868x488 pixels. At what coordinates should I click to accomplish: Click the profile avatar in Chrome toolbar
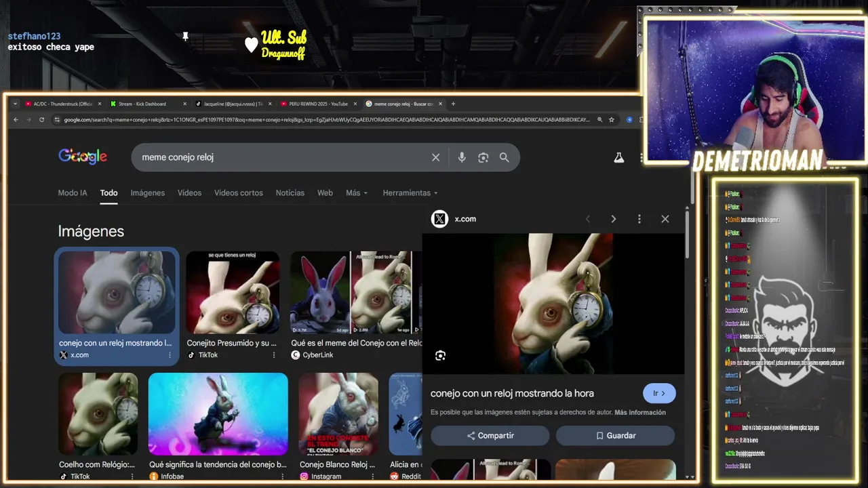(629, 119)
